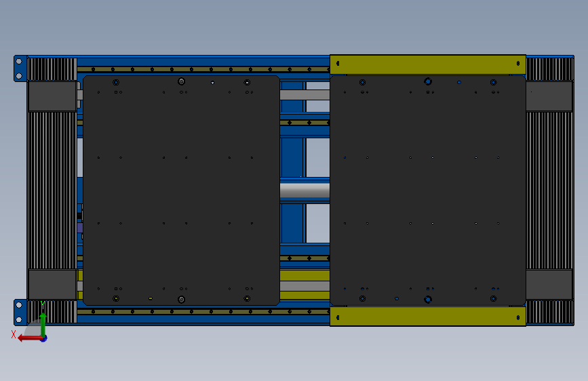Viewport: 588px width, 381px height.
Task: Pick the gray block at upper left end
Action: tap(52, 96)
